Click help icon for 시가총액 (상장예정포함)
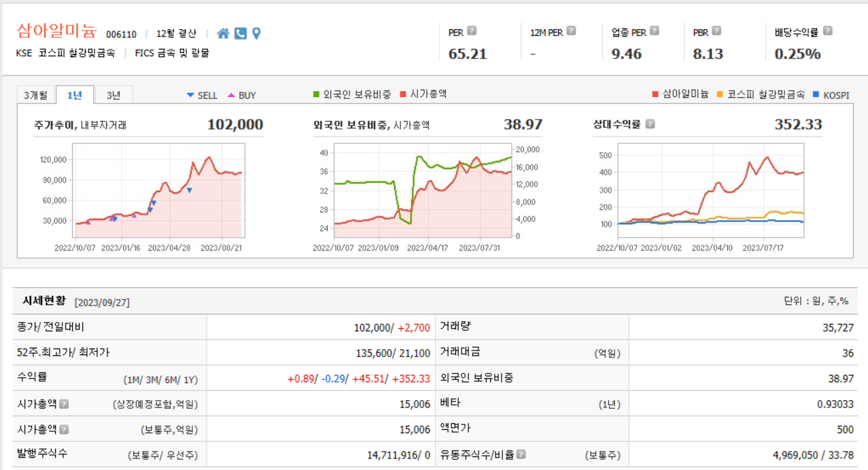 pos(64,403)
